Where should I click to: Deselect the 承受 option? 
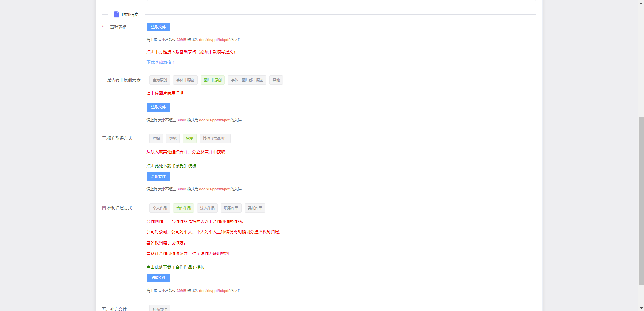click(190, 138)
